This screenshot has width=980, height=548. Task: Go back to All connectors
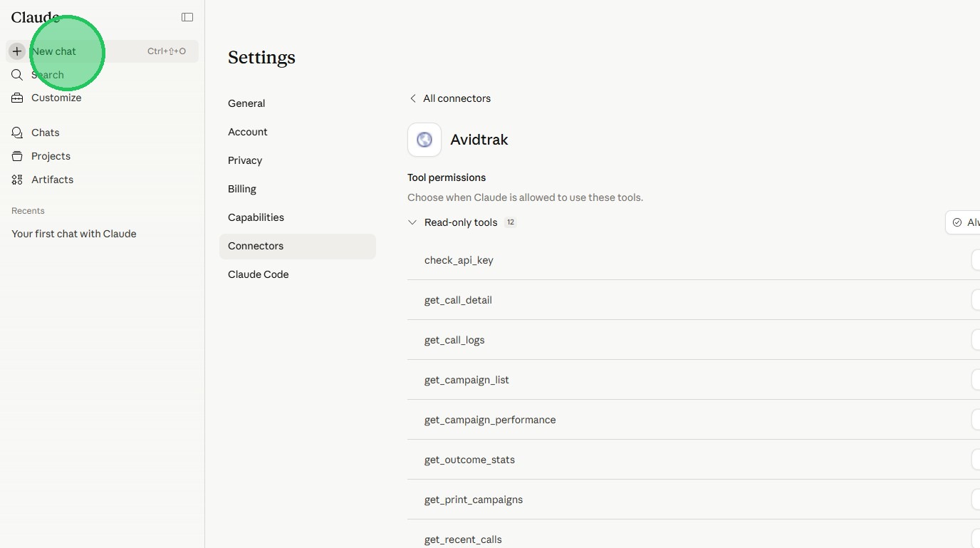coord(450,98)
